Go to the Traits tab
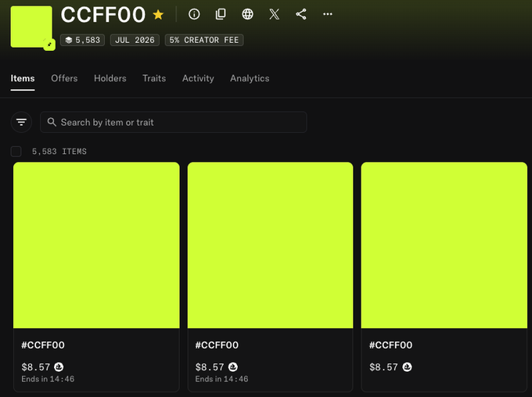This screenshot has height=397, width=532. click(154, 78)
